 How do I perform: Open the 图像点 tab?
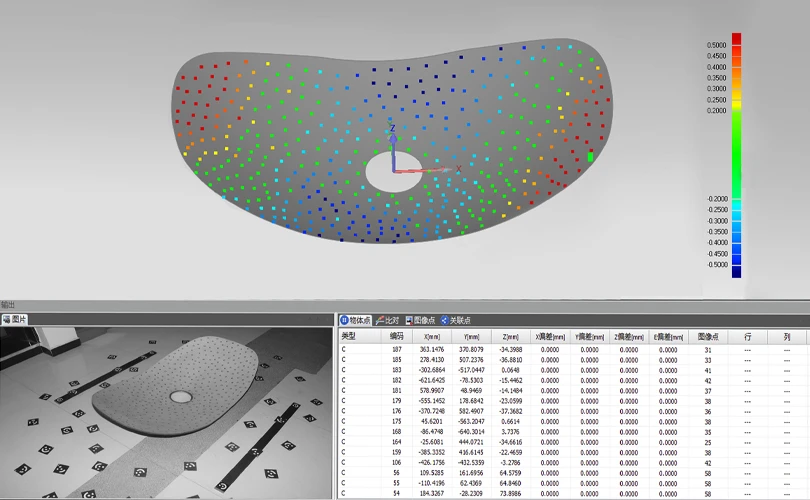pos(420,320)
